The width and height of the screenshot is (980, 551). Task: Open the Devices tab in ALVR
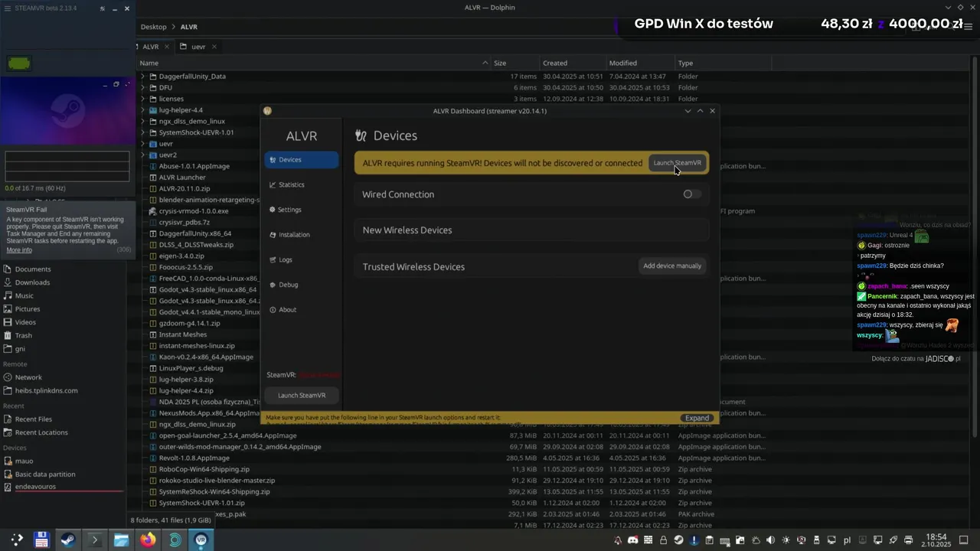pyautogui.click(x=301, y=160)
